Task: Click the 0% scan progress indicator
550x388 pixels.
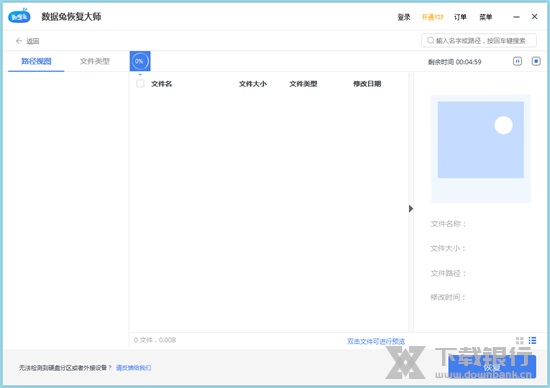Action: 140,61
